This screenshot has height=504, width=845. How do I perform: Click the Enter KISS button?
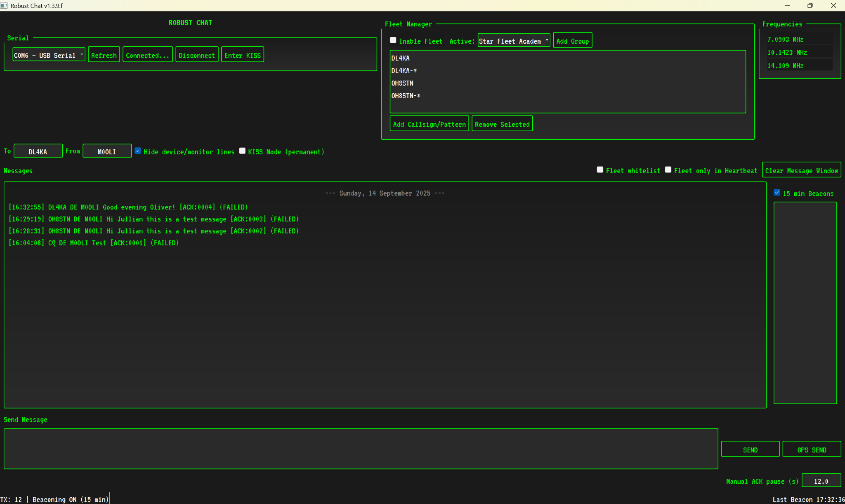(x=243, y=55)
